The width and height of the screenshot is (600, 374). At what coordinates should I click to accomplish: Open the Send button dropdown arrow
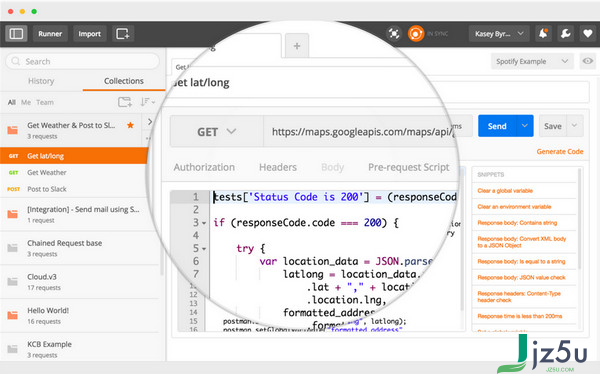click(525, 126)
